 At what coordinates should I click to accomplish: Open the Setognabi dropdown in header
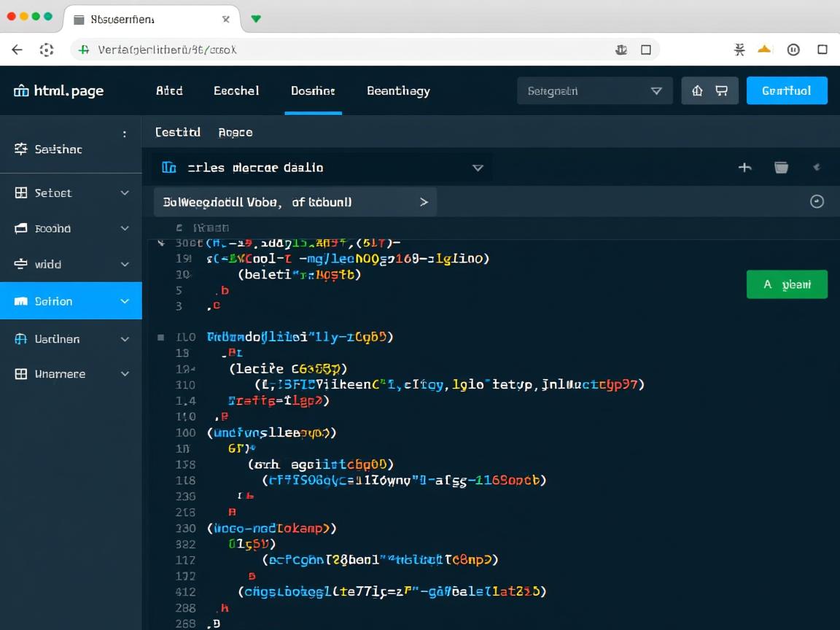pos(594,91)
